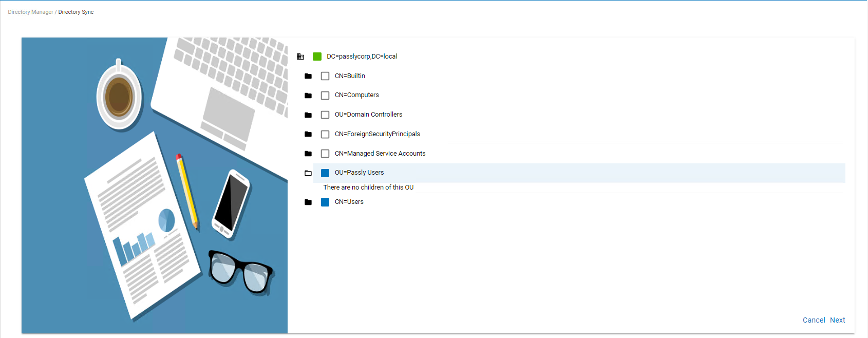The image size is (868, 338).
Task: Toggle the green DC=passlycorp,DC=local checkbox
Action: [317, 57]
